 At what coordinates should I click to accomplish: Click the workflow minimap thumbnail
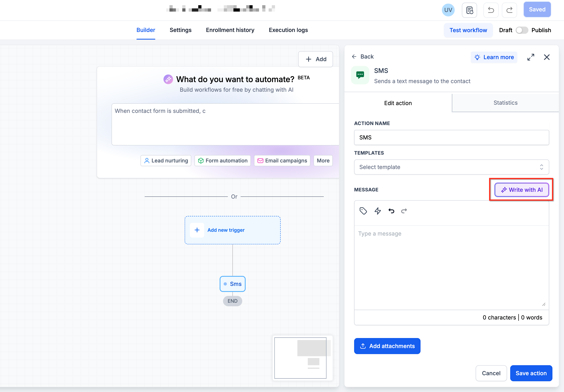(x=303, y=358)
